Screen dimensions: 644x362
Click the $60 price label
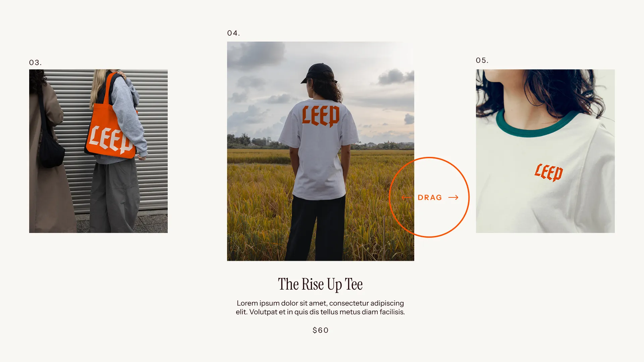coord(320,330)
